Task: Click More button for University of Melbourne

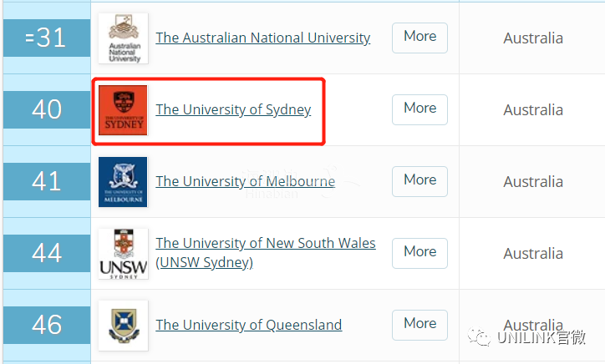Action: pos(419,181)
